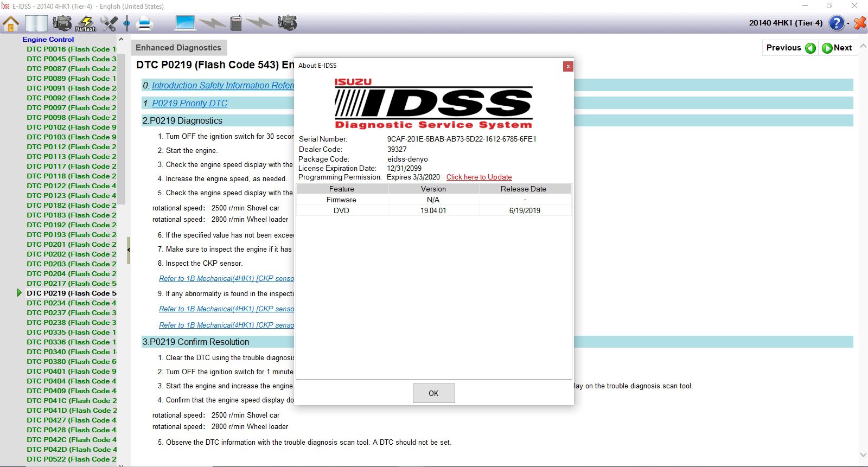Go to the Previous page
This screenshot has height=467, width=868.
[790, 48]
